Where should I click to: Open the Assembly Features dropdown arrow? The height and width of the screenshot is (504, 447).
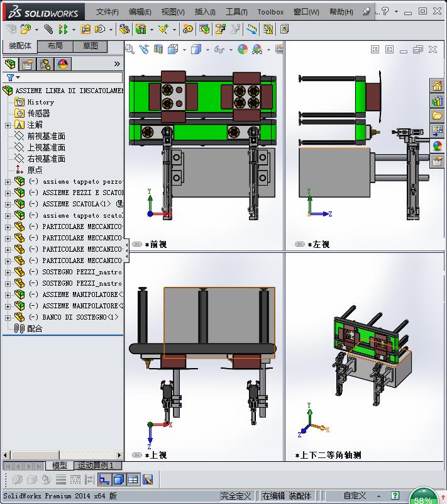click(152, 30)
